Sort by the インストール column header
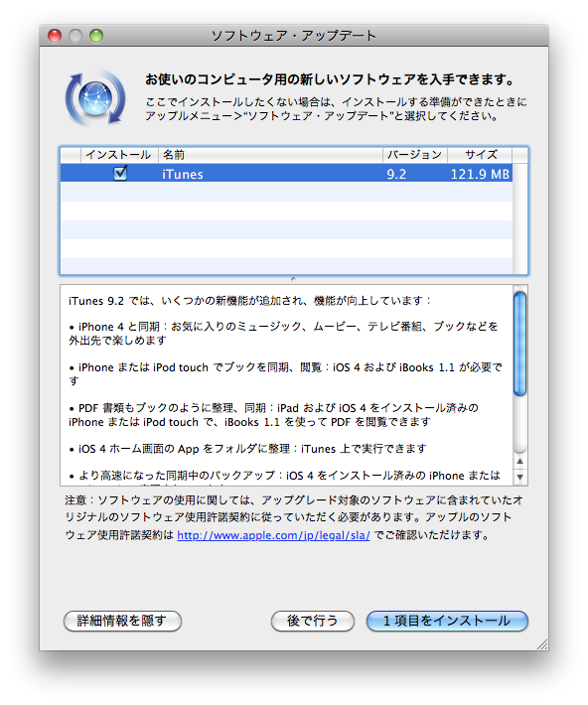588x705 pixels. (x=119, y=155)
